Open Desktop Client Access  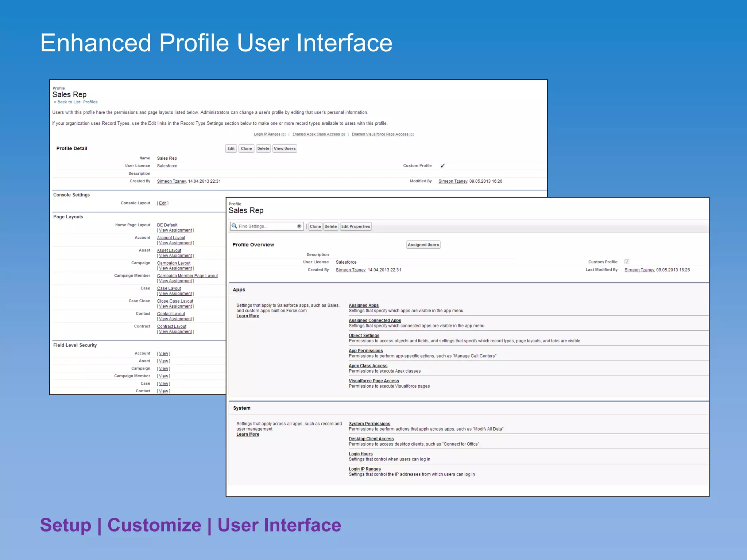click(x=371, y=439)
